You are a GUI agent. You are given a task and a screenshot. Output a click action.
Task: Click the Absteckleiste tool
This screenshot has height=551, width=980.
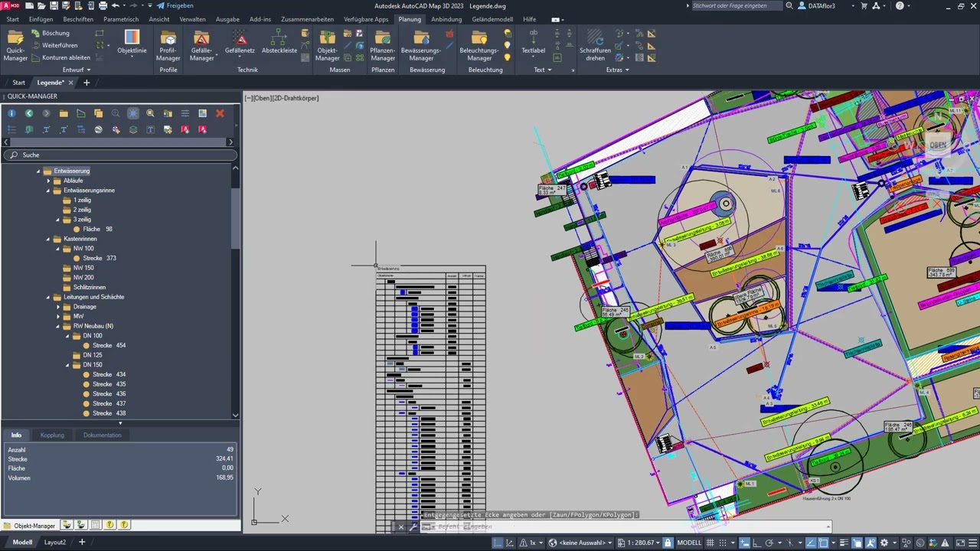click(279, 43)
